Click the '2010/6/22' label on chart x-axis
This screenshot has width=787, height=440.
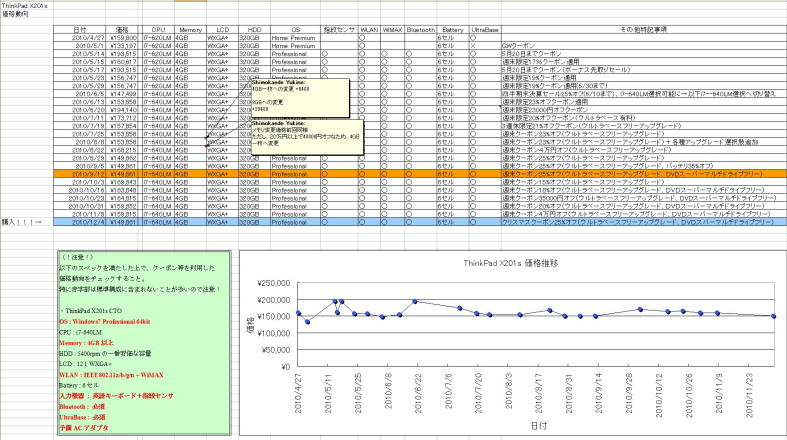418,393
